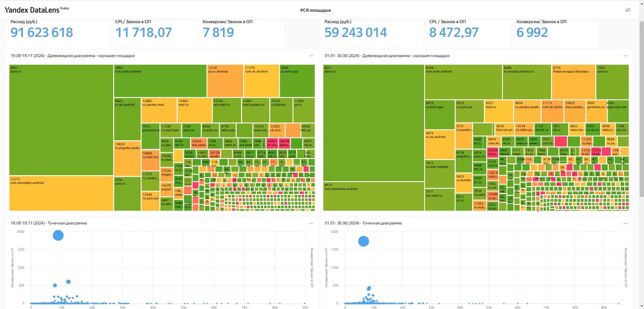
Task: Open options menu for 01.01-30.06 treemap chart
Action: click(x=625, y=56)
